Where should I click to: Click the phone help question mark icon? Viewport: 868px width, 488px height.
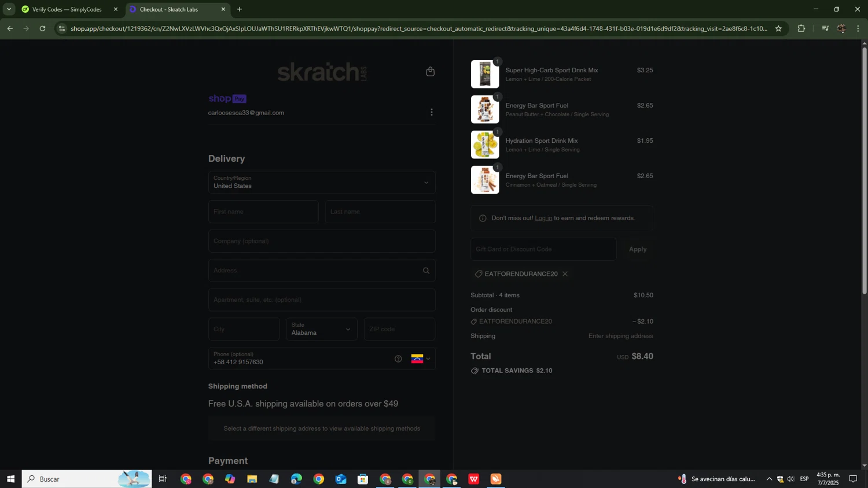tap(398, 358)
